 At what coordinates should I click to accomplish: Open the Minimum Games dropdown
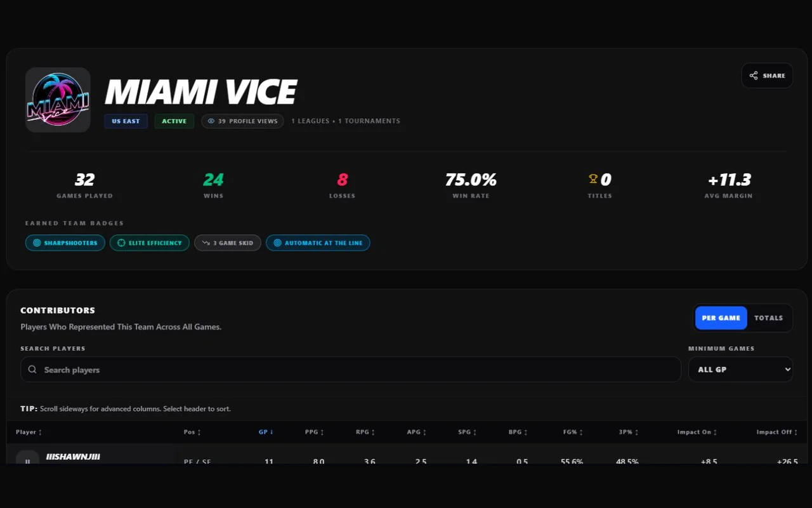pyautogui.click(x=741, y=370)
